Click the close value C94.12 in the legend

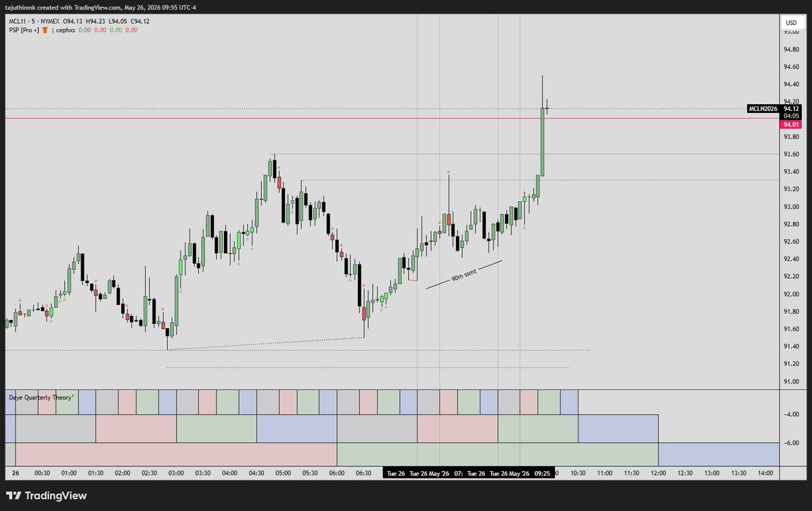point(141,21)
